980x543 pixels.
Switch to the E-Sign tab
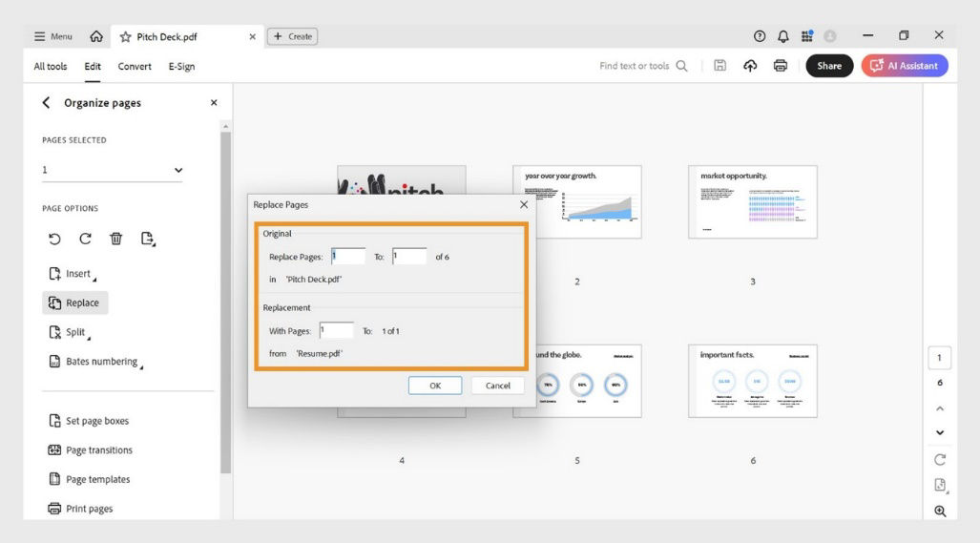pyautogui.click(x=181, y=66)
